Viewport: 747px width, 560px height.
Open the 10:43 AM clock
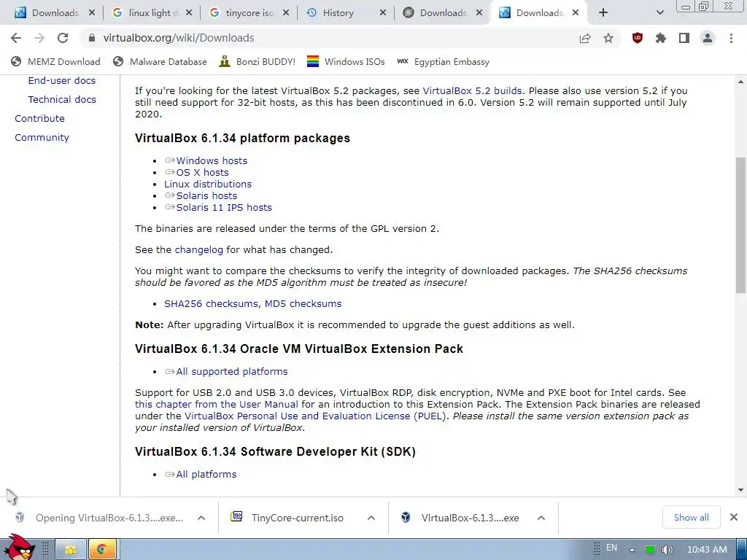coord(707,550)
